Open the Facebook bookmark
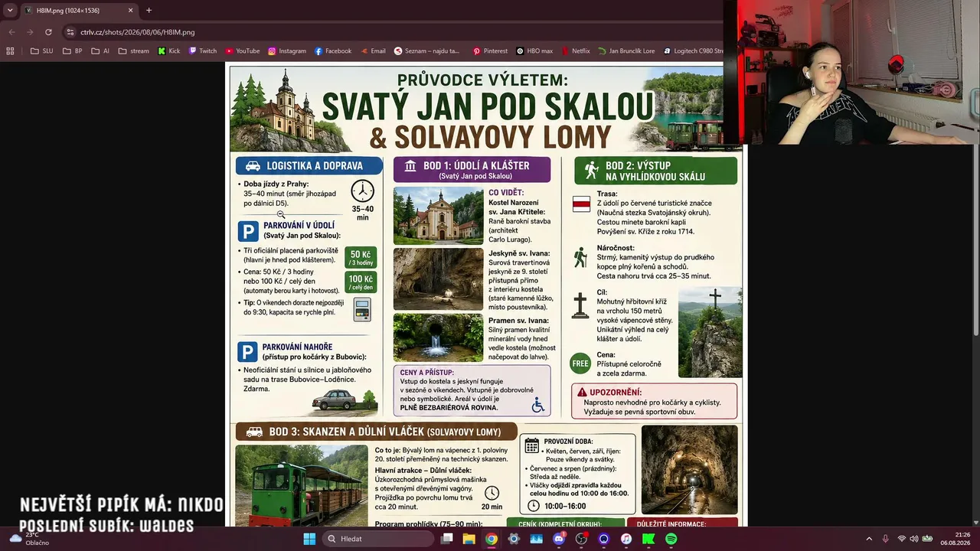 (333, 51)
